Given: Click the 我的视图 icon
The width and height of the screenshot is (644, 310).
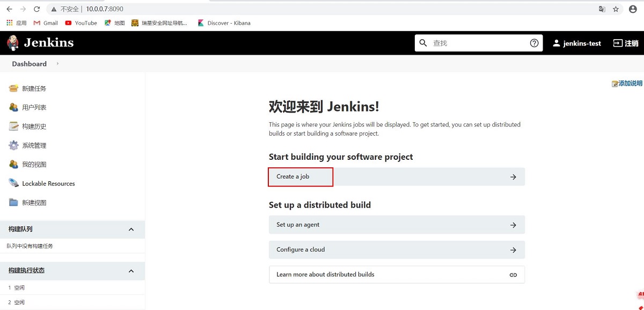Looking at the screenshot, I should (x=13, y=165).
